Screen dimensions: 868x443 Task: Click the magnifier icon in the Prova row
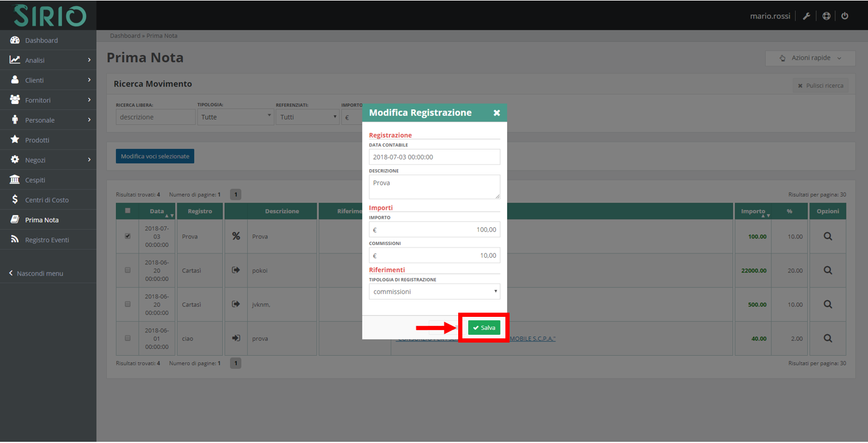(x=827, y=236)
